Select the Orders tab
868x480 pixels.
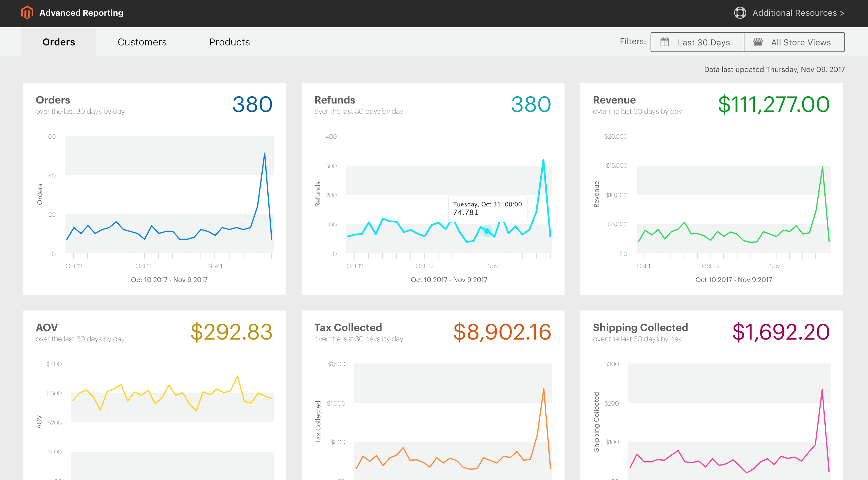point(59,42)
